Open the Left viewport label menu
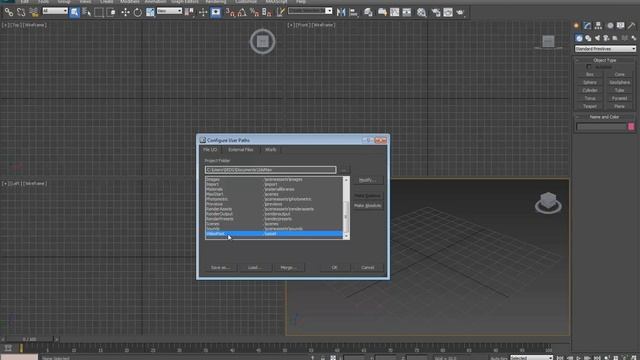 pyautogui.click(x=16, y=184)
